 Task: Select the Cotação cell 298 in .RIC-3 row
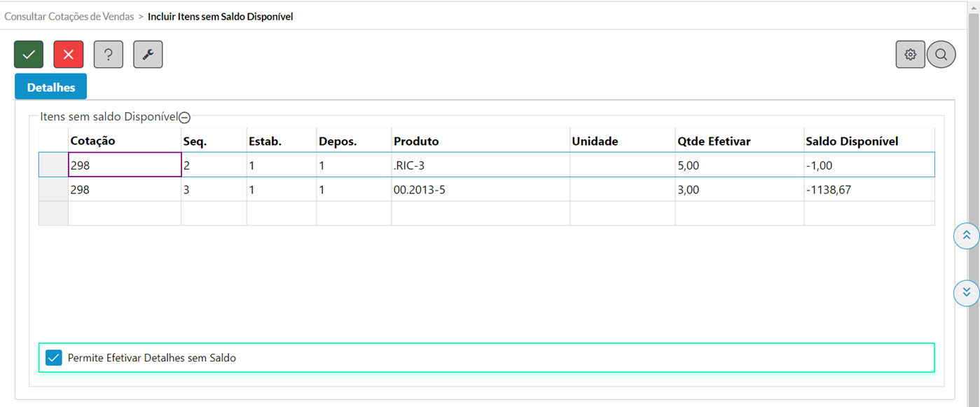pos(125,165)
